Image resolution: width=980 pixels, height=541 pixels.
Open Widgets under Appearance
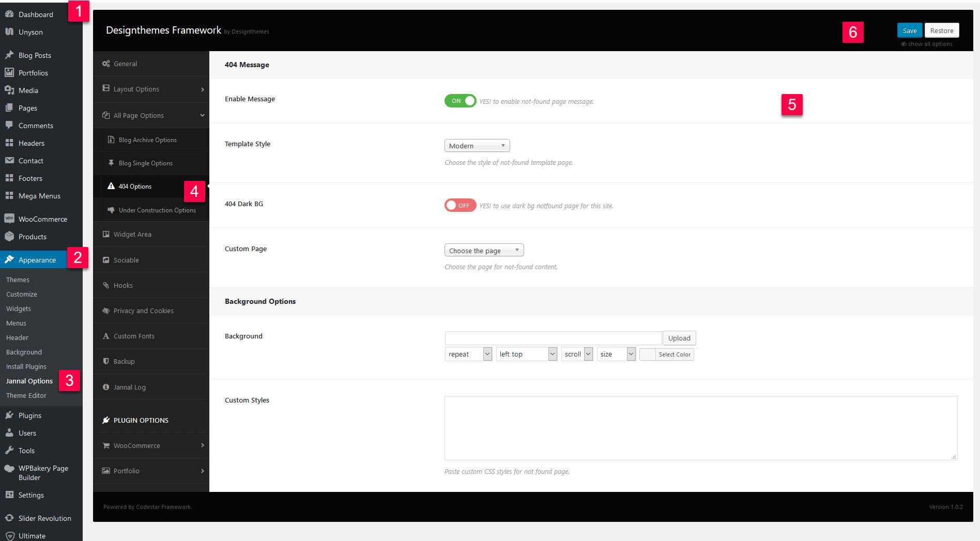coord(19,308)
